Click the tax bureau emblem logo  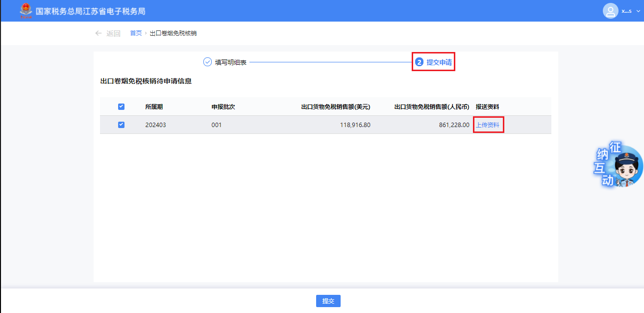(25, 11)
